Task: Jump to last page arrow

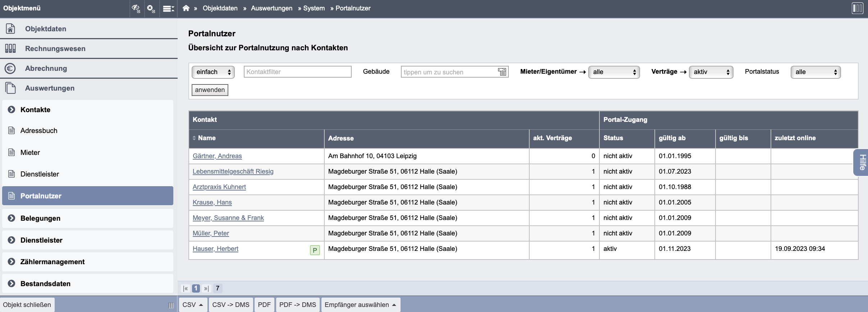Action: click(x=206, y=288)
